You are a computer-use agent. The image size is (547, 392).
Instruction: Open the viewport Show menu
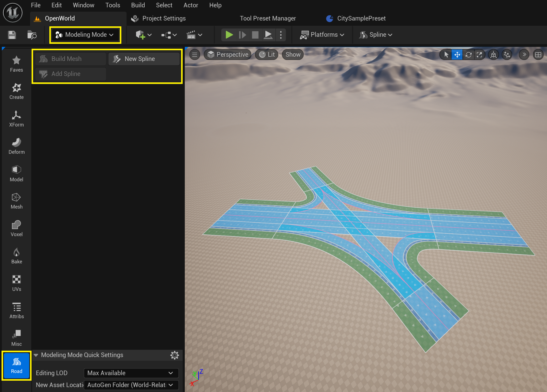[293, 55]
